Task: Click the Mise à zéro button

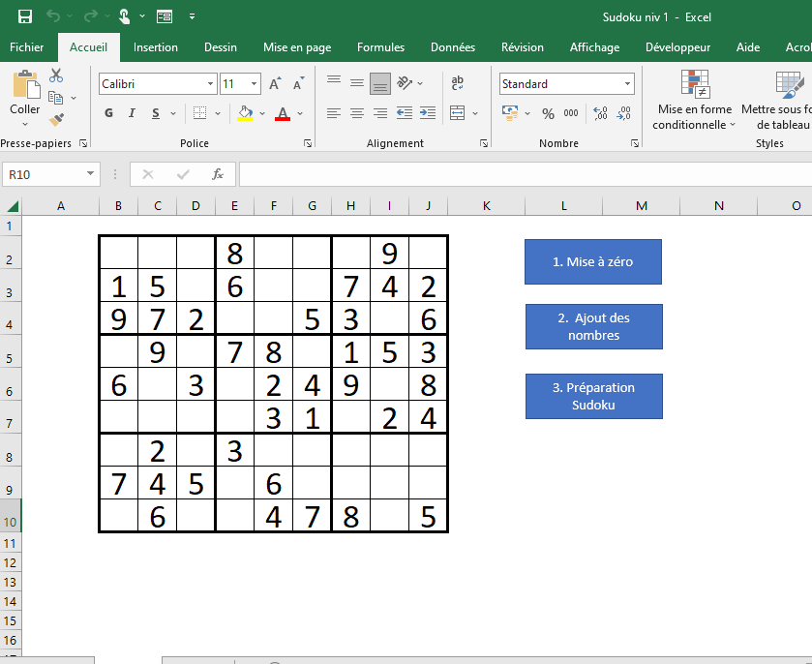Action: tap(592, 261)
